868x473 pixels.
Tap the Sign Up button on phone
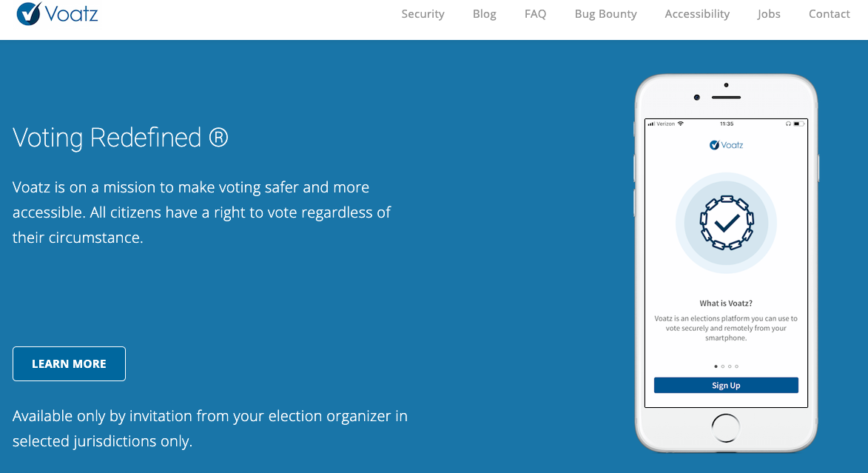pyautogui.click(x=726, y=386)
